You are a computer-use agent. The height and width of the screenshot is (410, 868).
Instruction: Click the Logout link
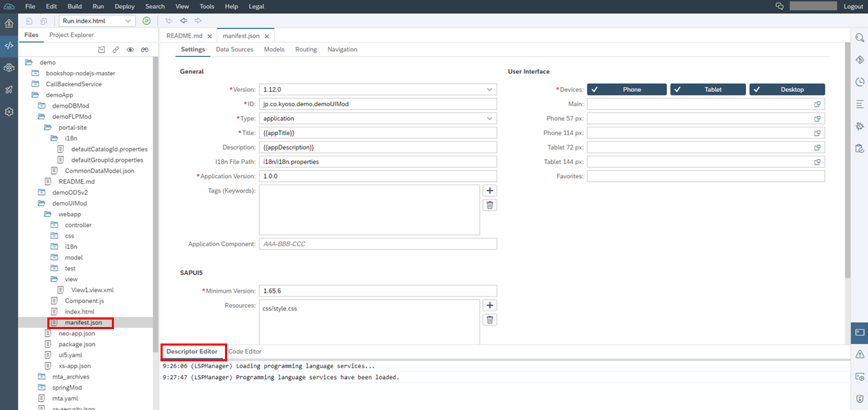[853, 6]
